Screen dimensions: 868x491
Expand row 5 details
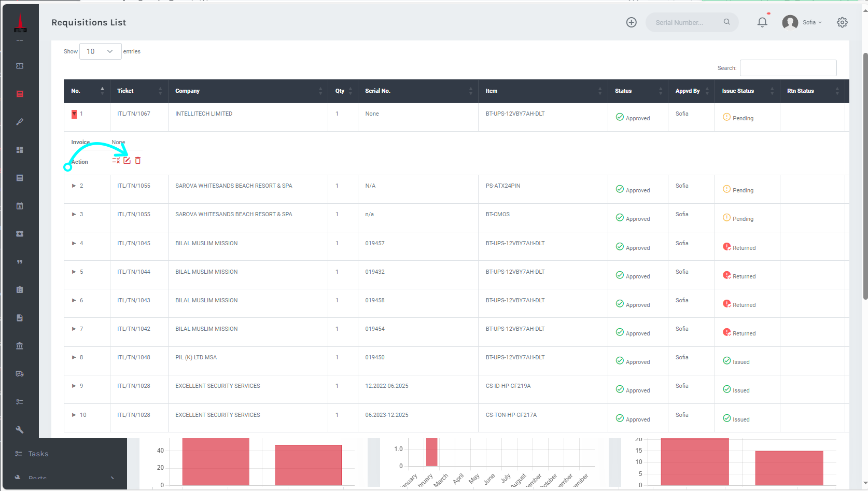coord(74,272)
